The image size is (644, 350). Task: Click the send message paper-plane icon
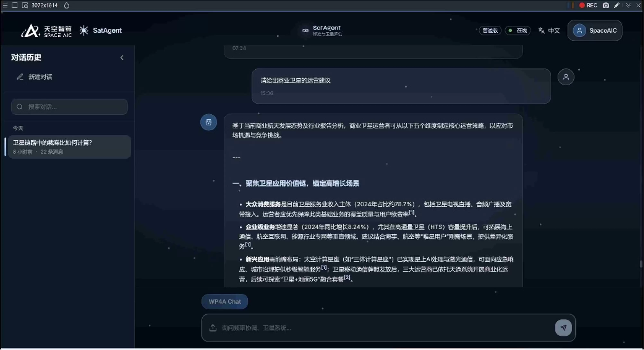click(563, 327)
